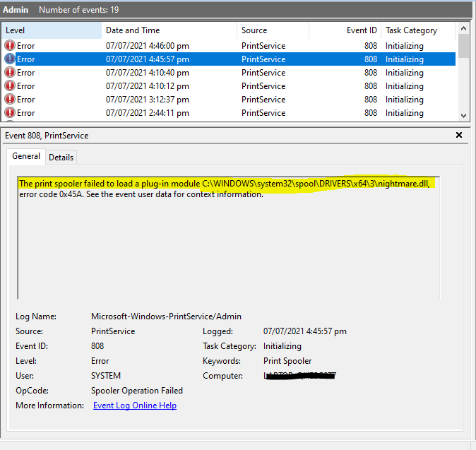Image resolution: width=476 pixels, height=450 pixels.
Task: Click the Task Category value Initializing in details
Action: click(282, 346)
